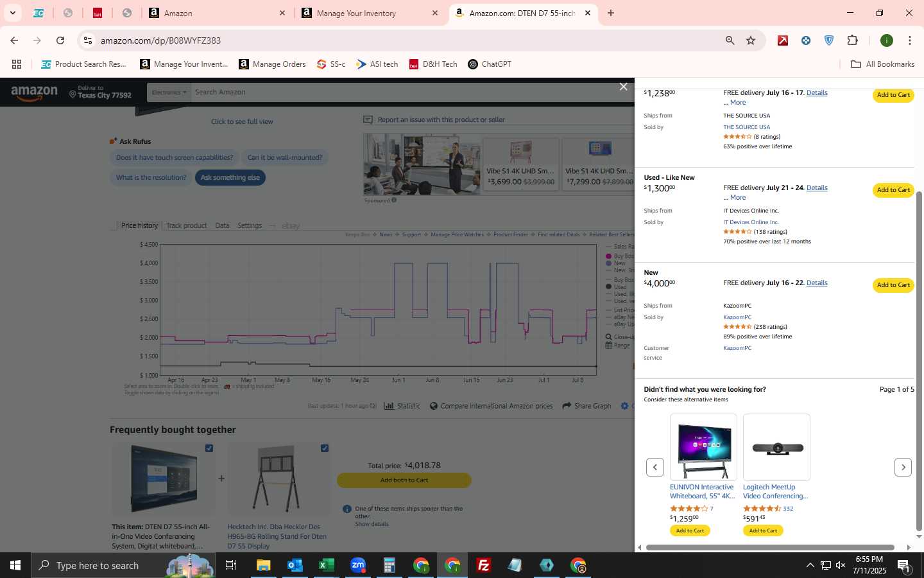Open Excel from the taskbar

point(326,565)
